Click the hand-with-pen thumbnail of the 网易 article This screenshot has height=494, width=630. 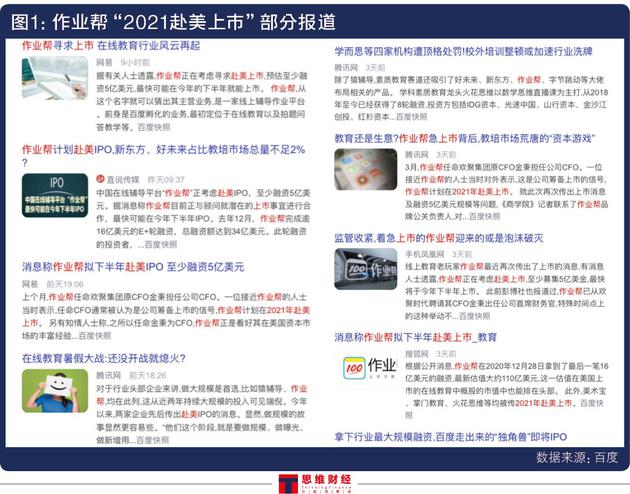[55, 78]
